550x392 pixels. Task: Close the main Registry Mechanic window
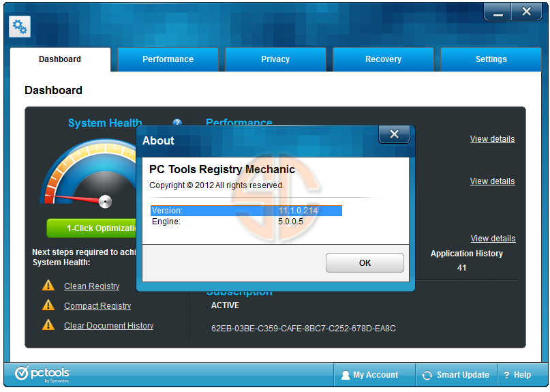click(527, 12)
